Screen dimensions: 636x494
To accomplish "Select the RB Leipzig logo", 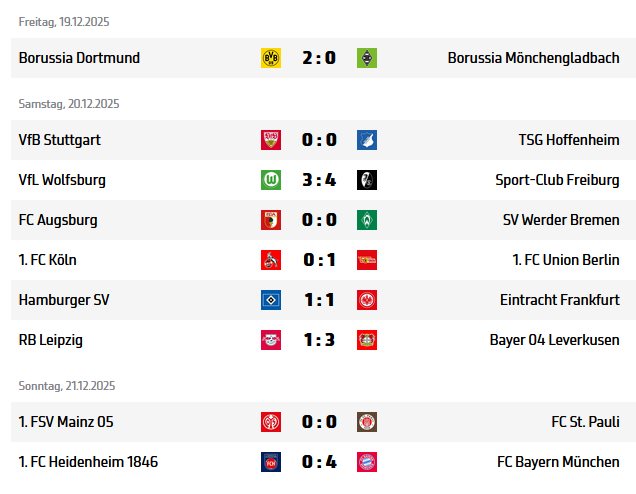I will (270, 340).
